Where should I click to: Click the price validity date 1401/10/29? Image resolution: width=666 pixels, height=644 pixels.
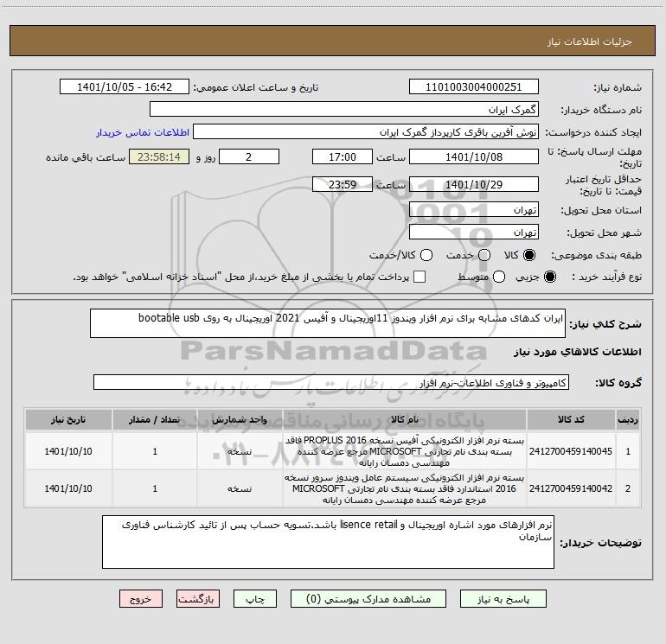coord(474,184)
